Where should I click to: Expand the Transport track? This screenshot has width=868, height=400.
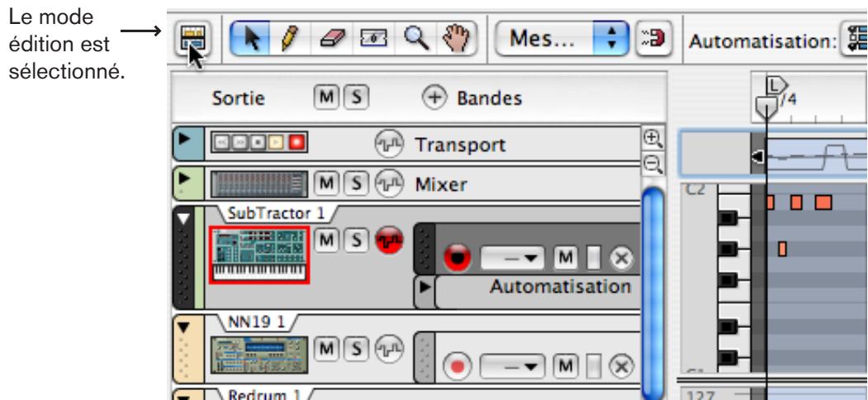coord(185,138)
